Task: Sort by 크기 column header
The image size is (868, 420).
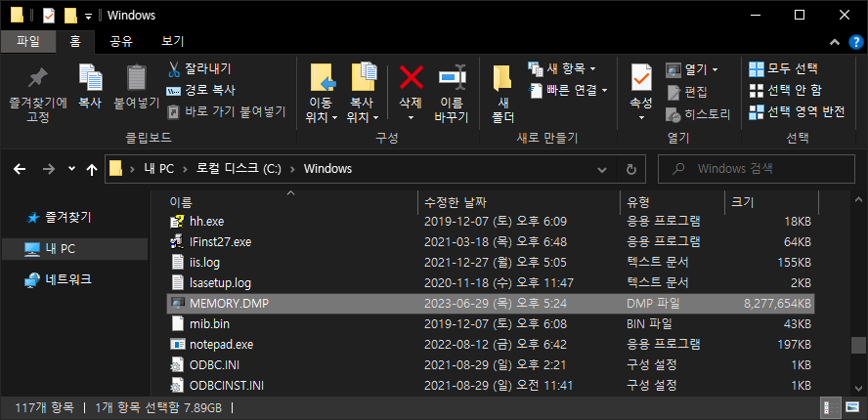Action: [x=770, y=202]
